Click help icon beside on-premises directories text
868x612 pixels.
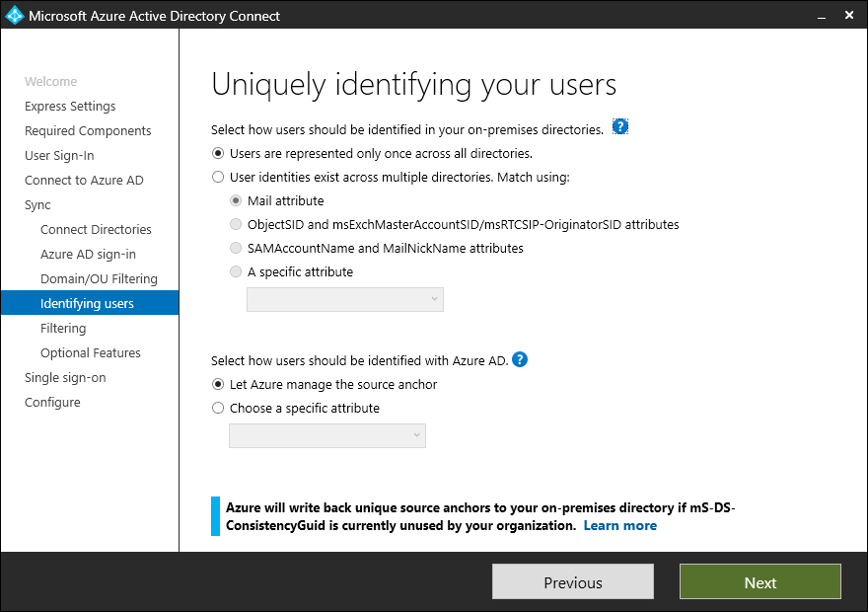pos(620,127)
